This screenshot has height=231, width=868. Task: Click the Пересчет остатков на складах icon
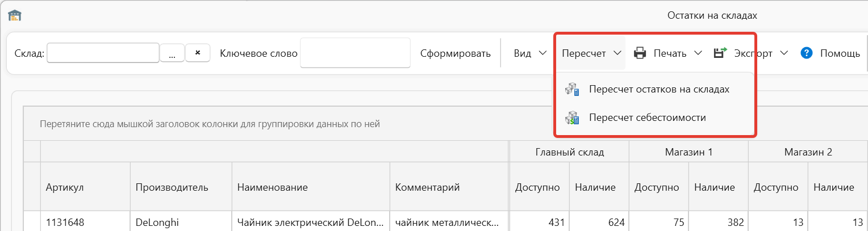coord(571,90)
